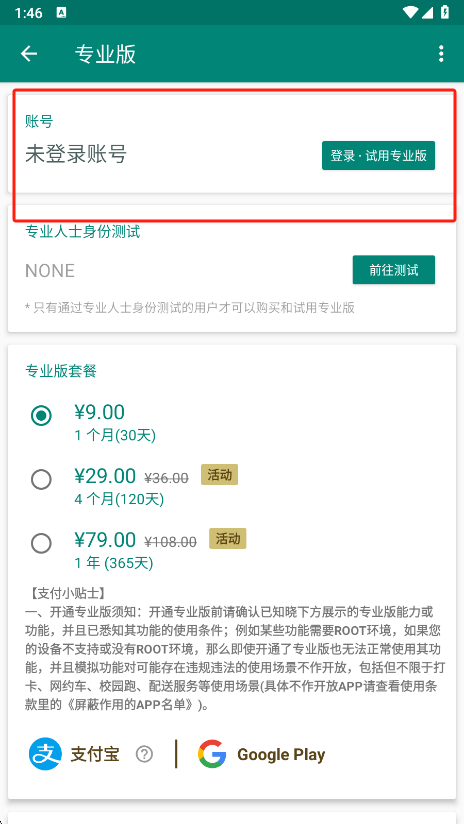464x824 pixels.
Task: Tap the keyboard notification icon in status bar
Action: pyautogui.click(x=61, y=13)
